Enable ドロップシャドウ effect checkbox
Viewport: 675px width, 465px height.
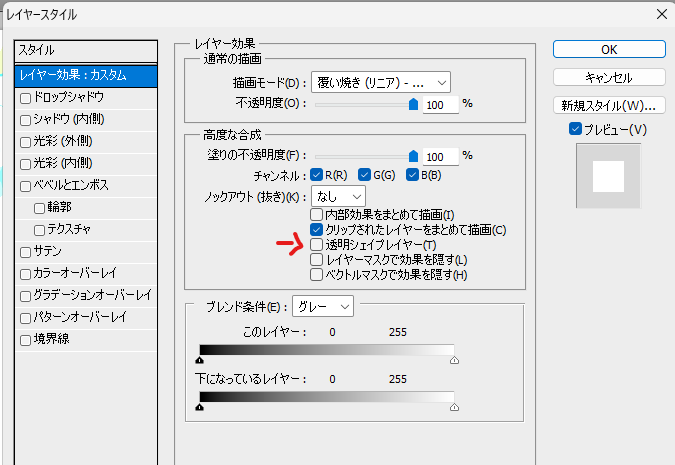(x=26, y=98)
